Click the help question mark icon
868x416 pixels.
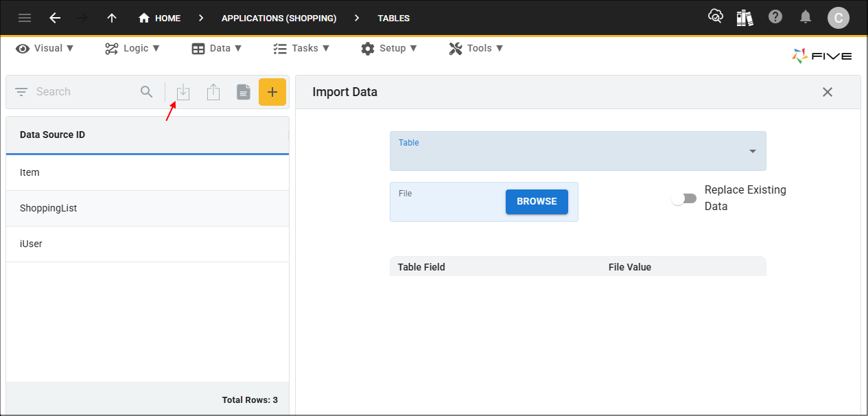pyautogui.click(x=775, y=17)
